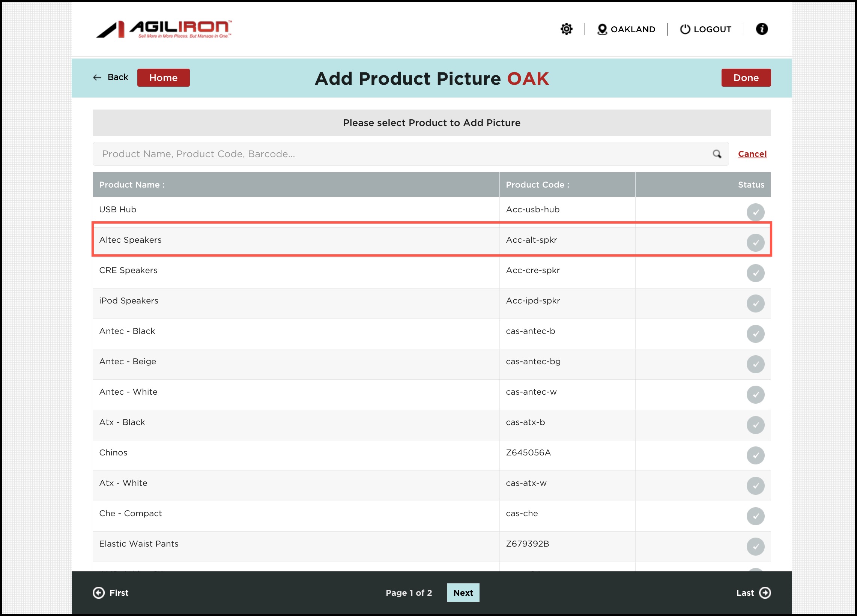Image resolution: width=857 pixels, height=616 pixels.
Task: Click the Agiliron logo
Action: coord(164,29)
